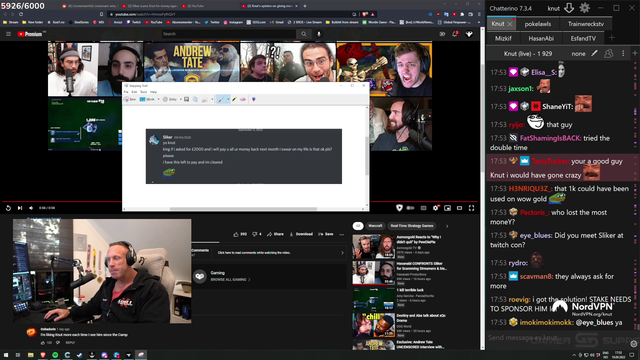Open viewer list in Chatterino split
Image resolution: width=640 pixels, height=360 pixels.
608,53
